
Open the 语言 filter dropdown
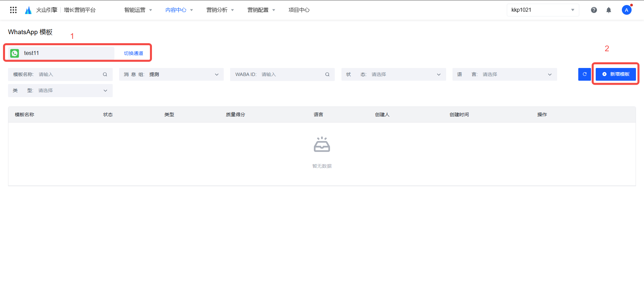(549, 74)
